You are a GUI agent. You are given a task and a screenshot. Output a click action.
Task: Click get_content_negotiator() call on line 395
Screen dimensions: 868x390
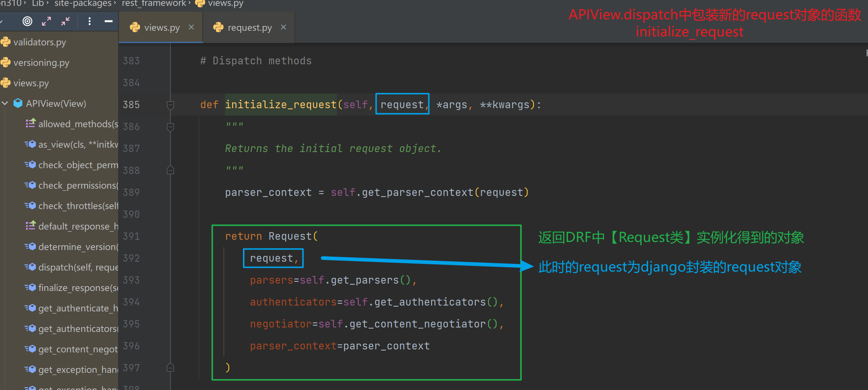(x=424, y=324)
